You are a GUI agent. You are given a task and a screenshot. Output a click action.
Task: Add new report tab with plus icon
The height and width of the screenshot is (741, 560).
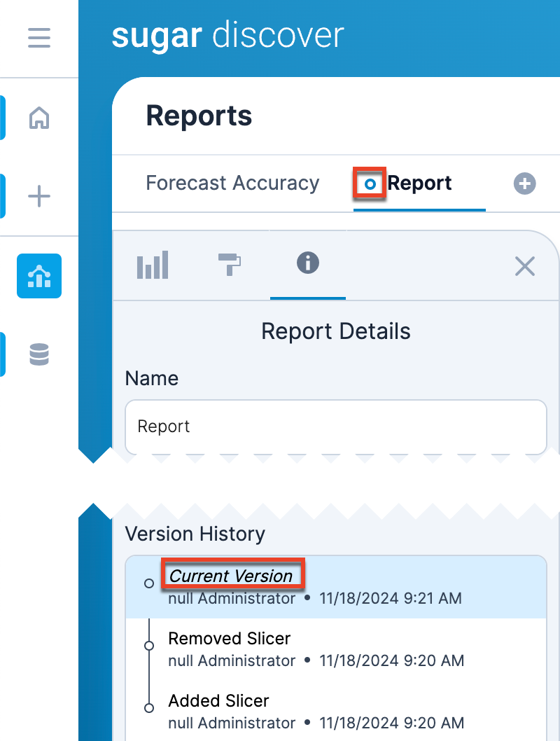coord(524,183)
